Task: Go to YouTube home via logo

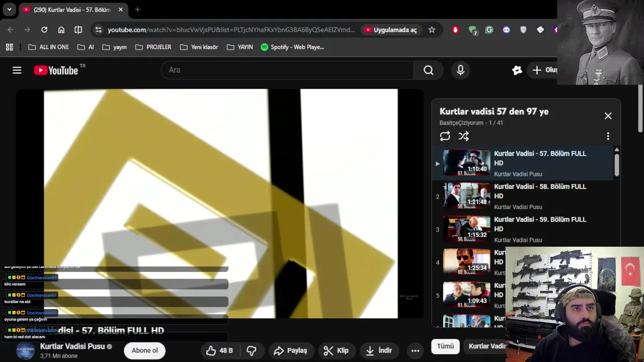Action: 56,70
